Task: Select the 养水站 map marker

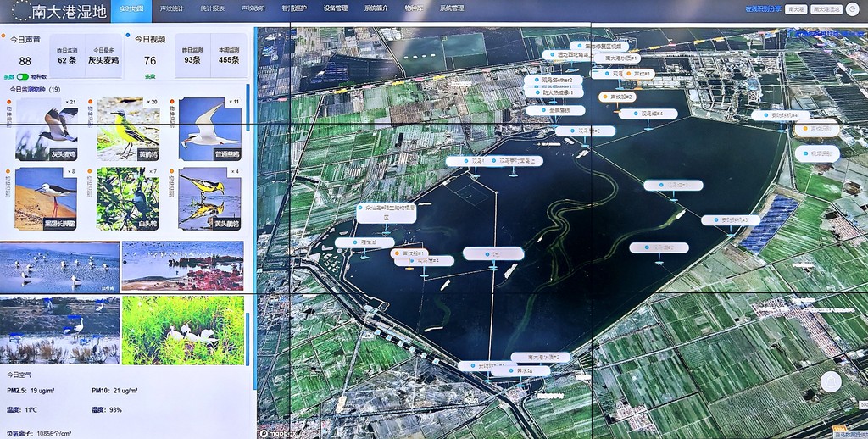Action: [x=520, y=371]
